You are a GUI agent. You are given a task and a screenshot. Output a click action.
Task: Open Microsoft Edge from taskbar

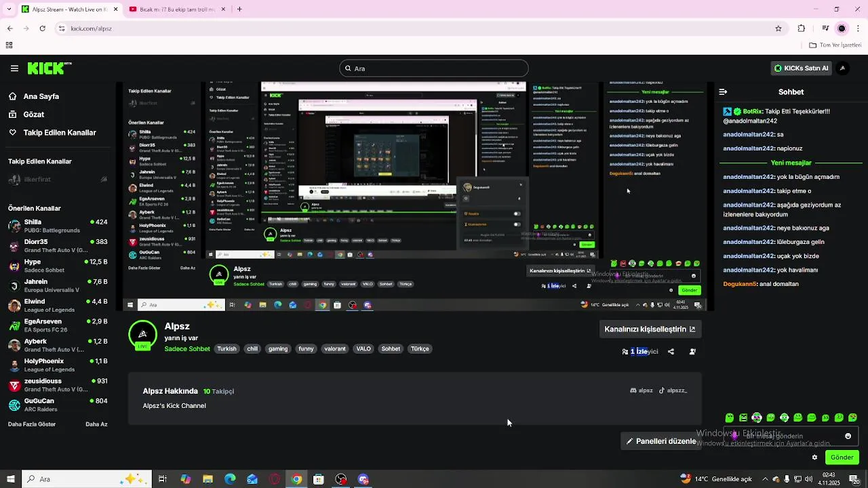(230, 479)
